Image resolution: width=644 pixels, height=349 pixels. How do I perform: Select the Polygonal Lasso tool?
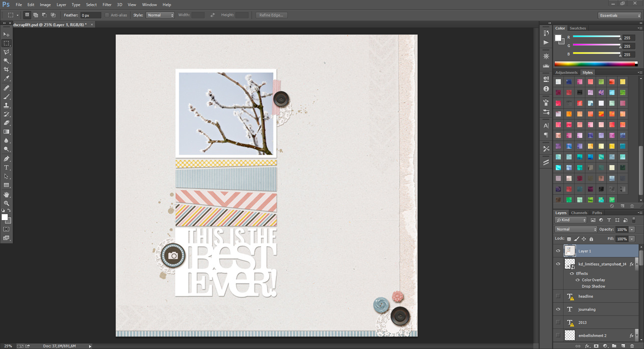click(x=6, y=52)
